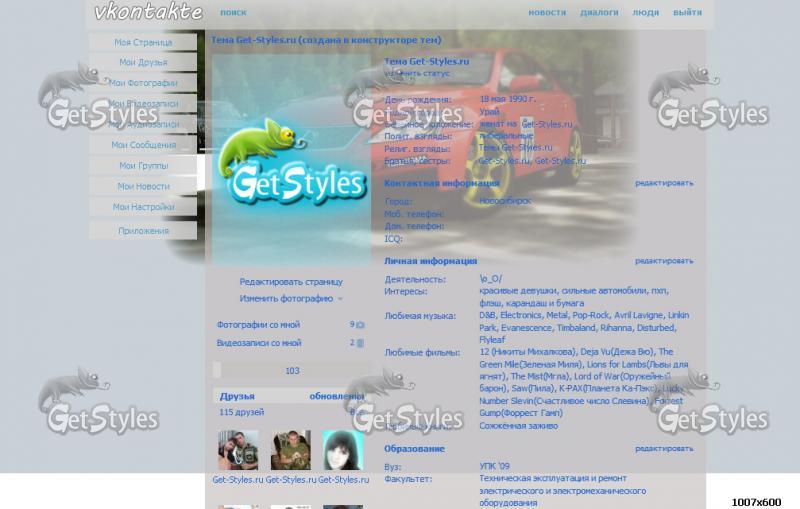Go to Мои Сообщения in the sidebar
This screenshot has width=800, height=509.
pos(143,145)
